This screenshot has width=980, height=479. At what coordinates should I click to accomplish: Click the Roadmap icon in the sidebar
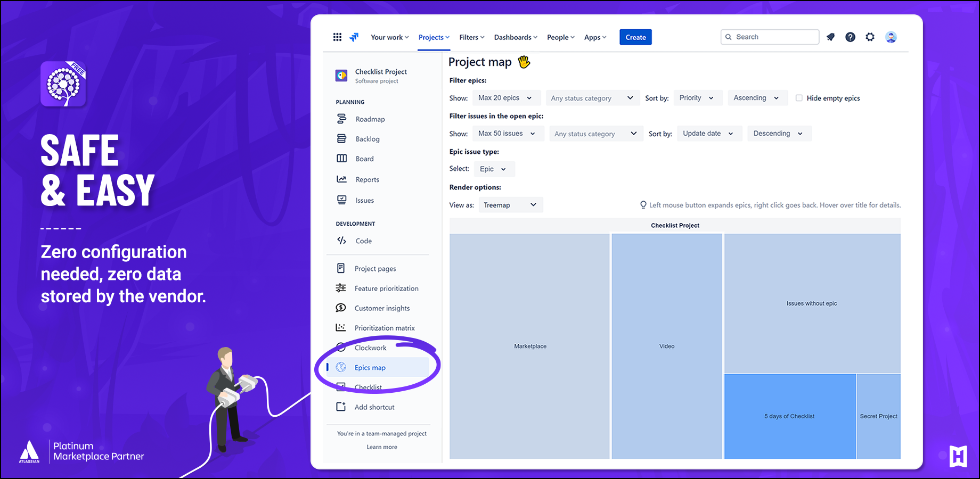click(341, 119)
